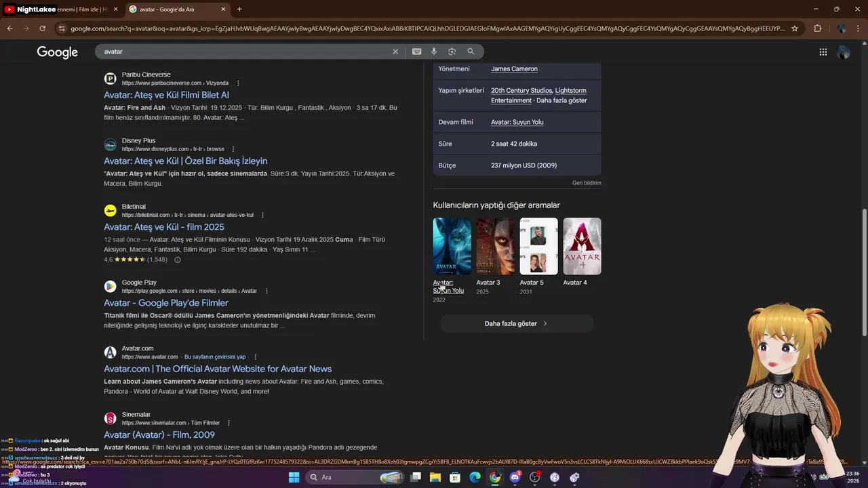
Task: Click the Chrome icon in taskbar
Action: coord(495,477)
